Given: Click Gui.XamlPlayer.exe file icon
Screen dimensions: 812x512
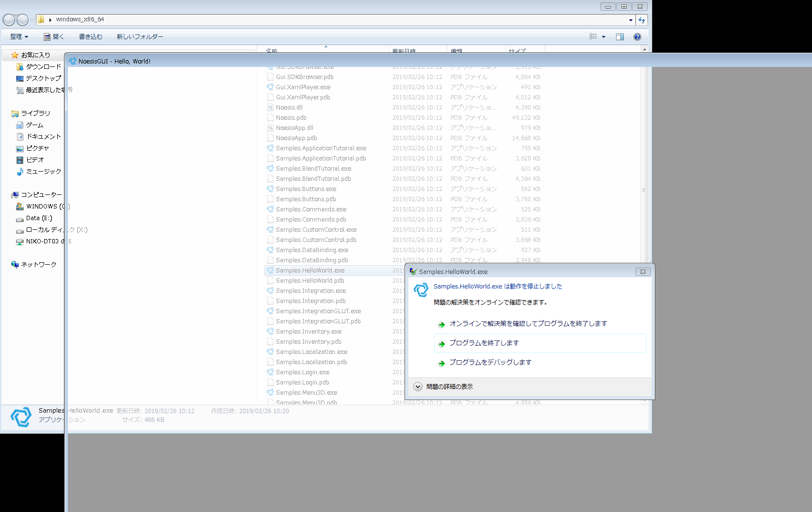Looking at the screenshot, I should [x=270, y=87].
